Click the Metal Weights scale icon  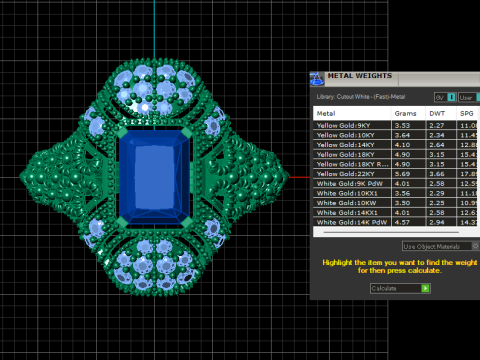tap(316, 79)
